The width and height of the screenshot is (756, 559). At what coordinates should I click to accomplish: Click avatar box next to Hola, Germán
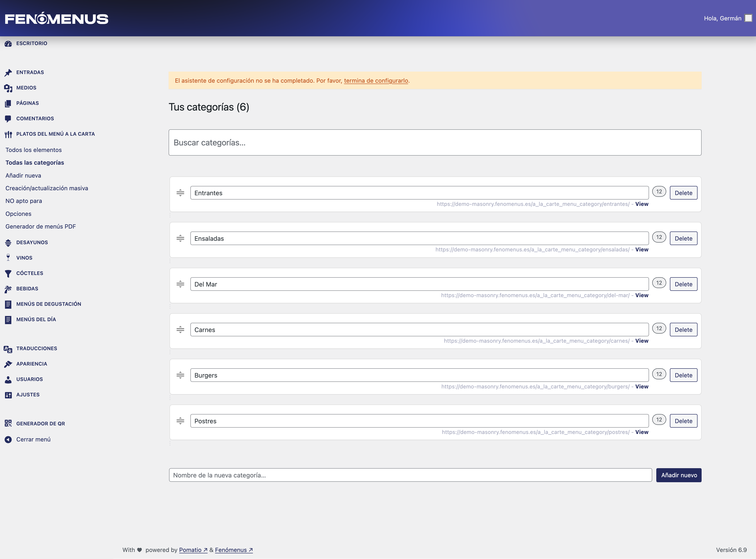tap(748, 18)
